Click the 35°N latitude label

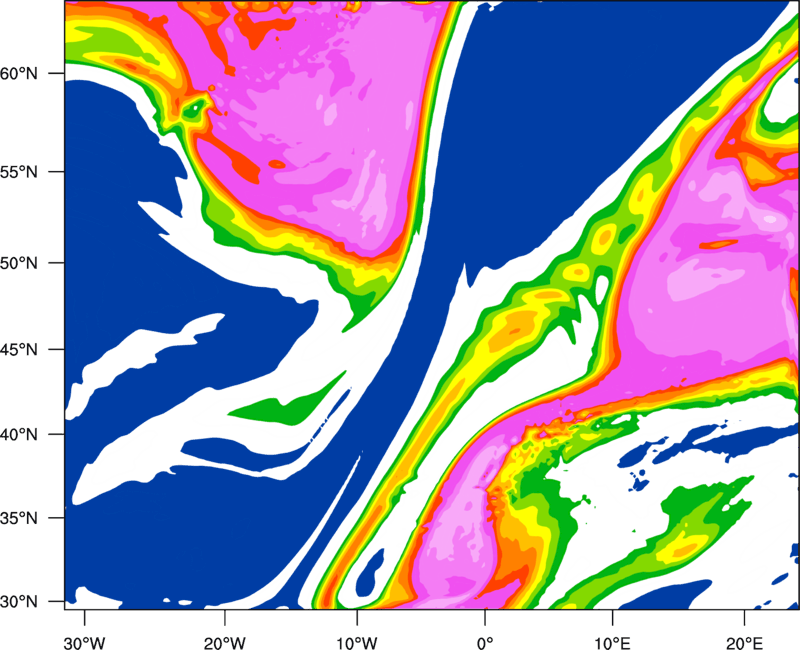click(19, 518)
